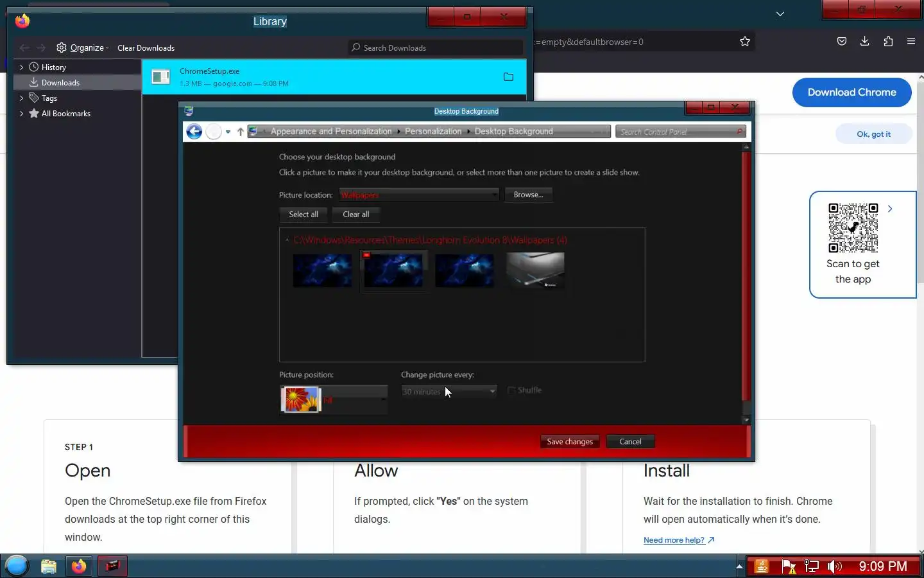This screenshot has width=924, height=578.
Task: Open Pocket save icon in Firefox toolbar
Action: (x=841, y=42)
